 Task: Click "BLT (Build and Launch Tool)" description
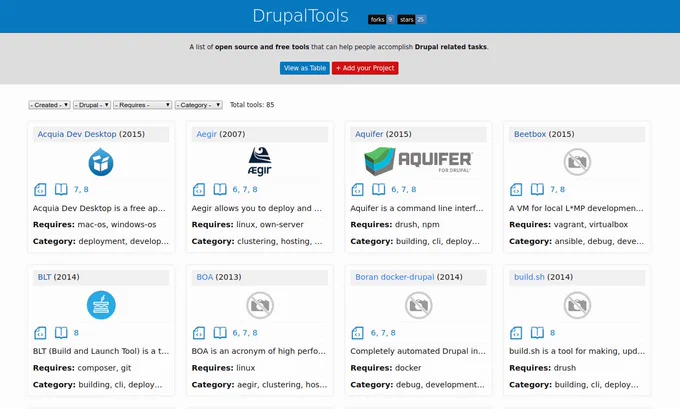click(101, 351)
